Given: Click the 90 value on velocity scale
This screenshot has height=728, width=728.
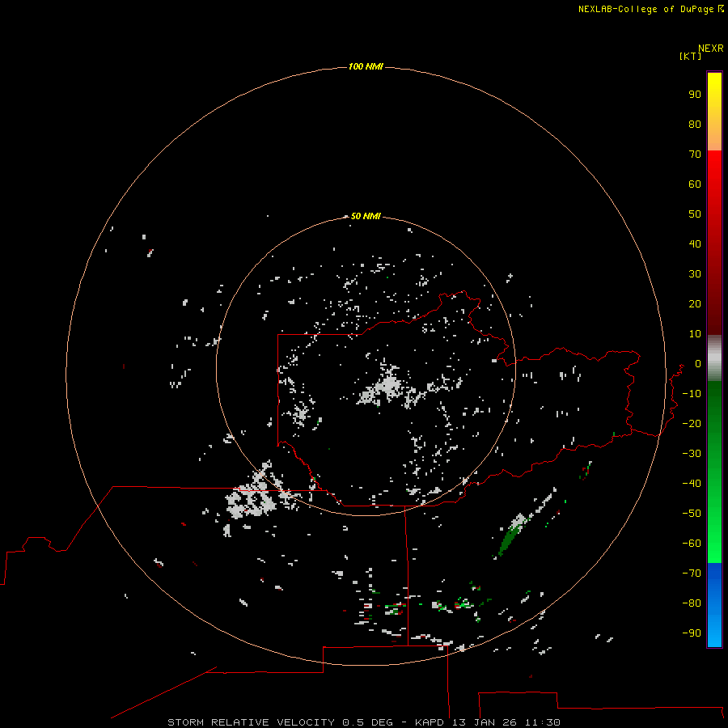Looking at the screenshot, I should coord(695,95).
